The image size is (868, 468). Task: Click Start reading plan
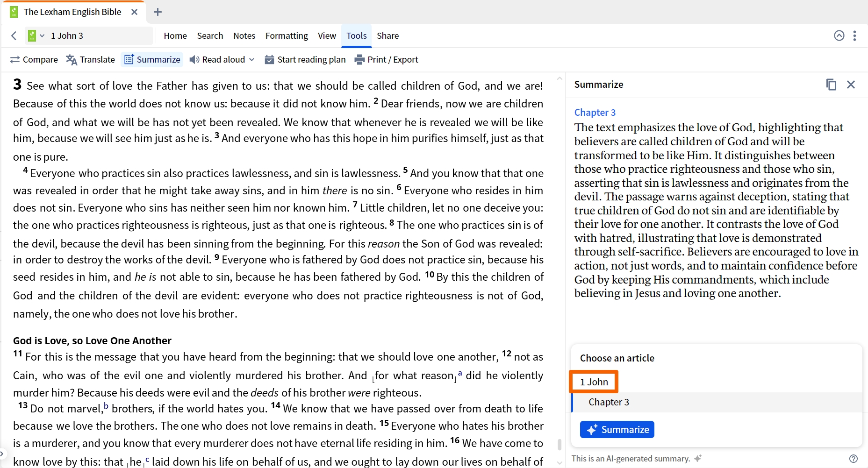pyautogui.click(x=305, y=59)
